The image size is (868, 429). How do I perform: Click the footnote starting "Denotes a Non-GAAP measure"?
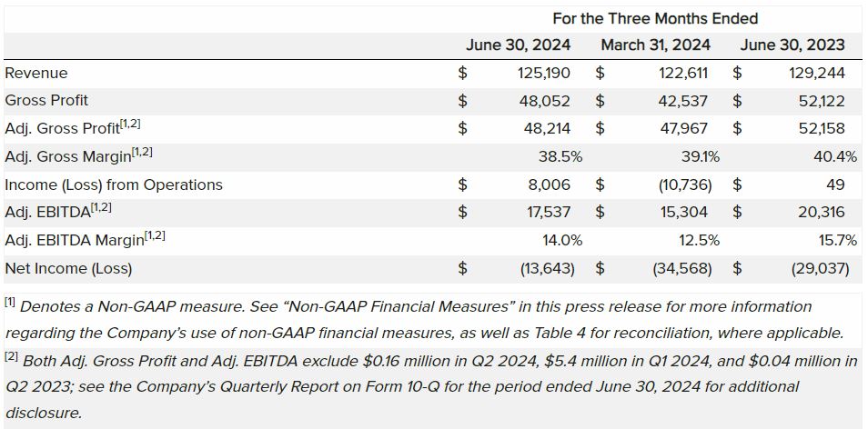(x=428, y=319)
